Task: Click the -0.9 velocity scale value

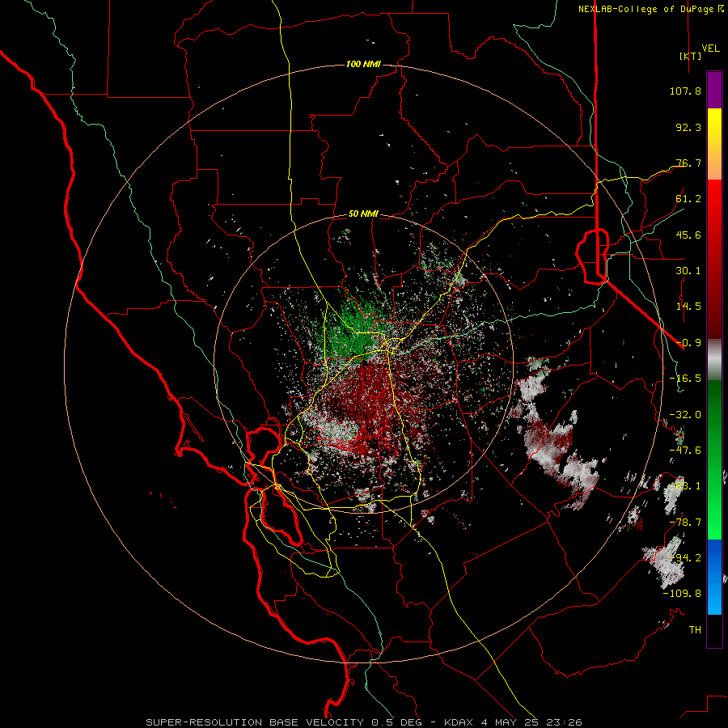Action: (x=688, y=343)
